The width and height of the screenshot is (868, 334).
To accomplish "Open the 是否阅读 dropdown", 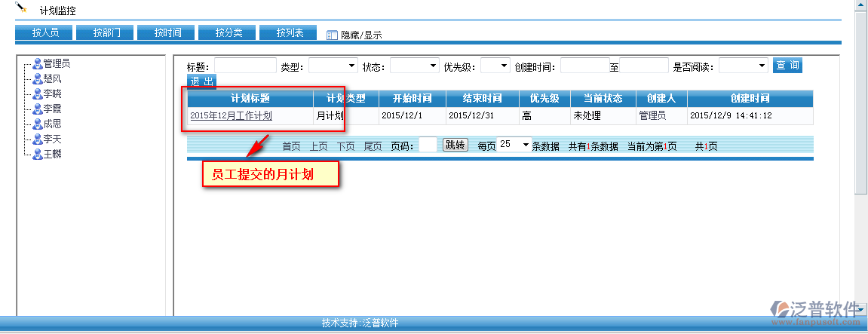I will (743, 66).
